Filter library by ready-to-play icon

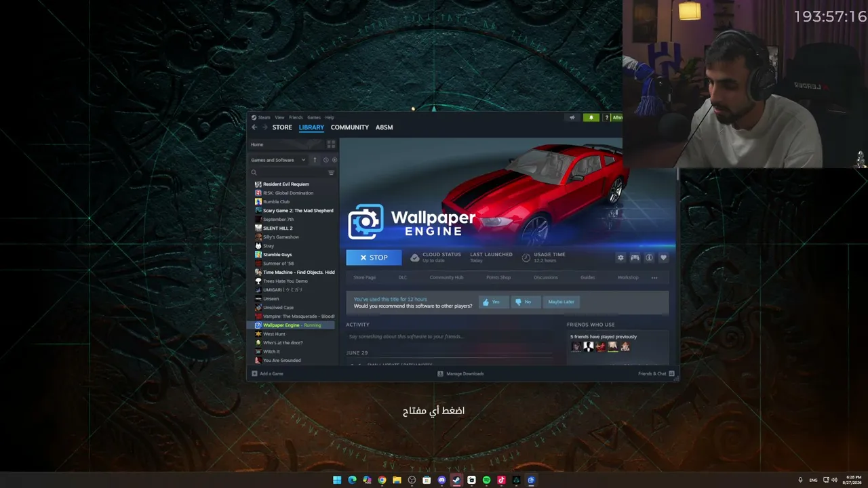tap(334, 160)
